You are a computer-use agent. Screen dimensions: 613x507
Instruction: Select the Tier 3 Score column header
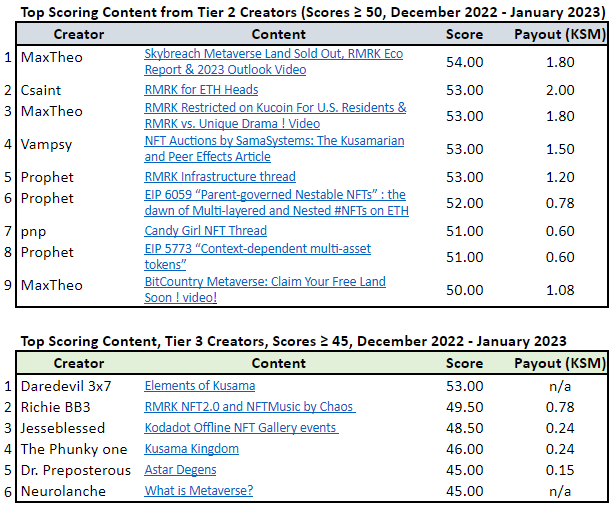pyautogui.click(x=464, y=363)
